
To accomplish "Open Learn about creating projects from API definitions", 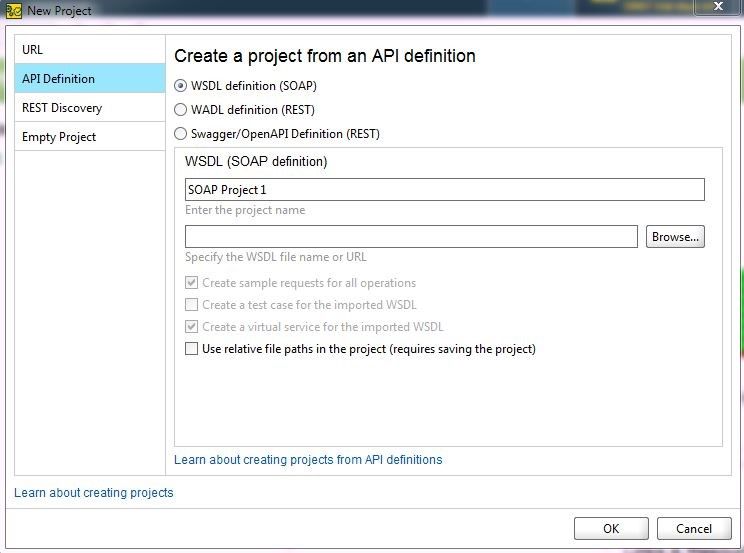I will pos(308,459).
